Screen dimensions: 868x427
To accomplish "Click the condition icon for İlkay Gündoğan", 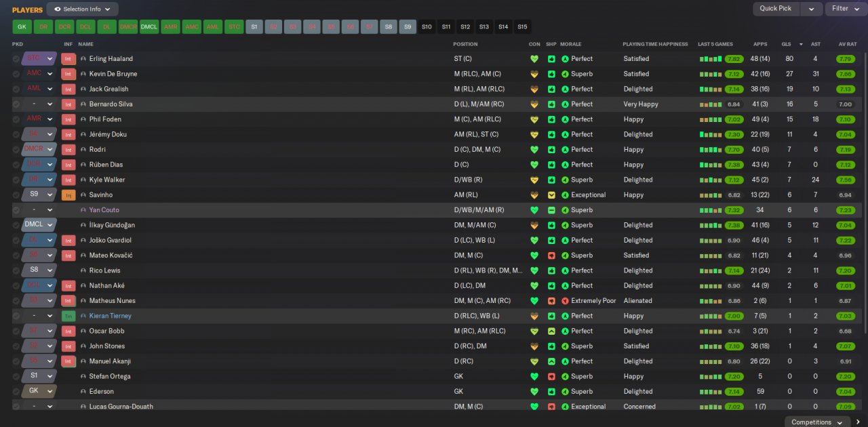I will point(534,225).
